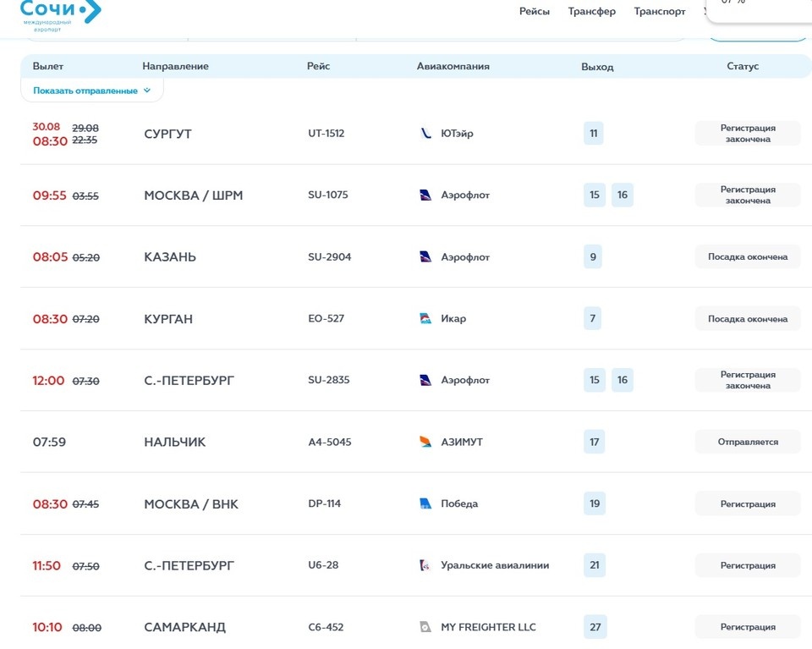Viewport: 812px width, 649px height.
Task: Open the СУРГУТ destination row
Action: (x=167, y=134)
